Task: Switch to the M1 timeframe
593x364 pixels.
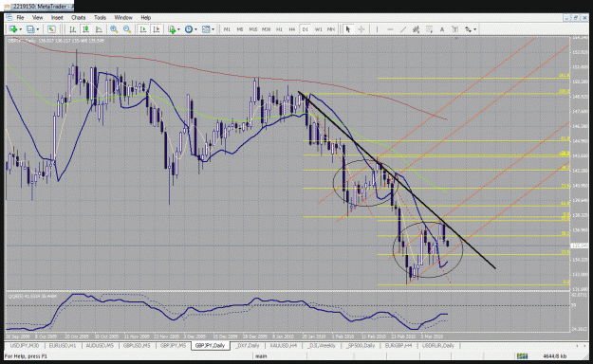Action: (x=227, y=29)
